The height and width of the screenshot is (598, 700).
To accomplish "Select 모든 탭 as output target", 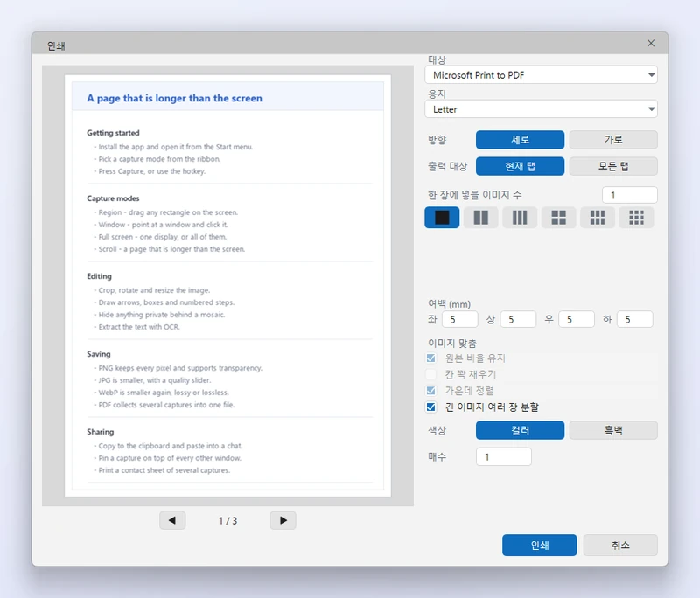I will click(613, 166).
